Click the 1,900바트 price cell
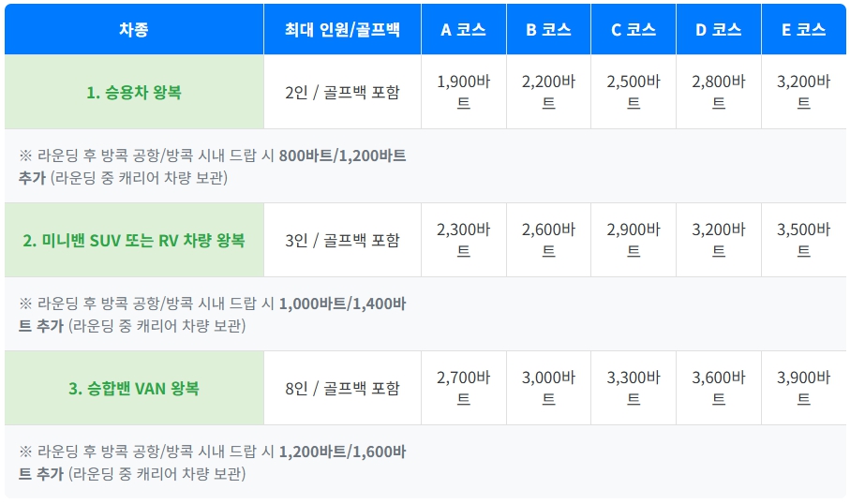 464,92
